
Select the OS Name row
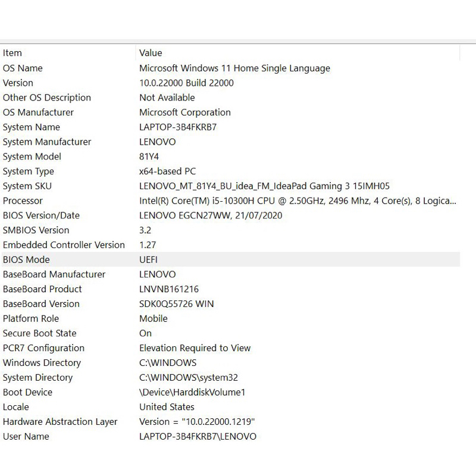tap(23, 68)
